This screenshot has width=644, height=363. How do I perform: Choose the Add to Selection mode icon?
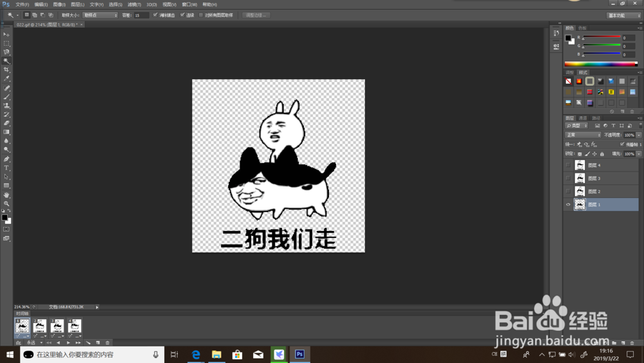coord(35,15)
